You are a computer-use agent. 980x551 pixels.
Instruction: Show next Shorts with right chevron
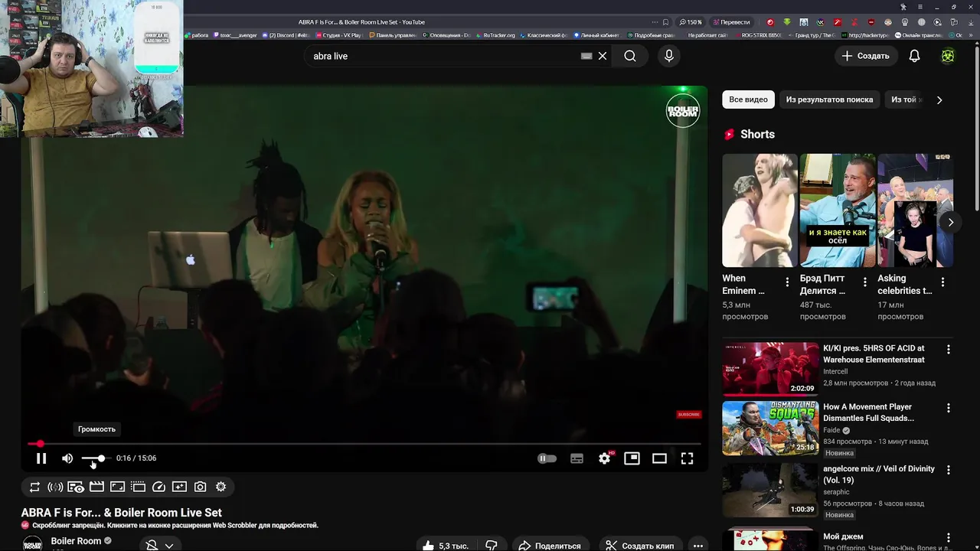pyautogui.click(x=950, y=222)
